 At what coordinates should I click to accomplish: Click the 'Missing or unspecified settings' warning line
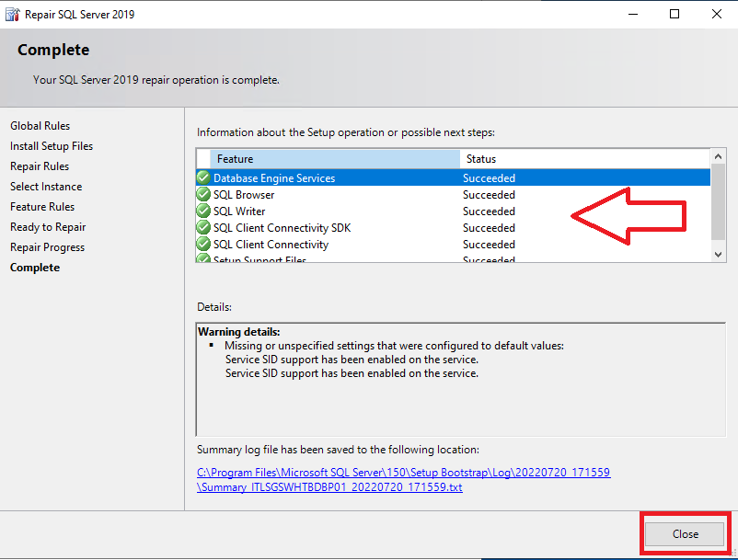click(x=394, y=346)
